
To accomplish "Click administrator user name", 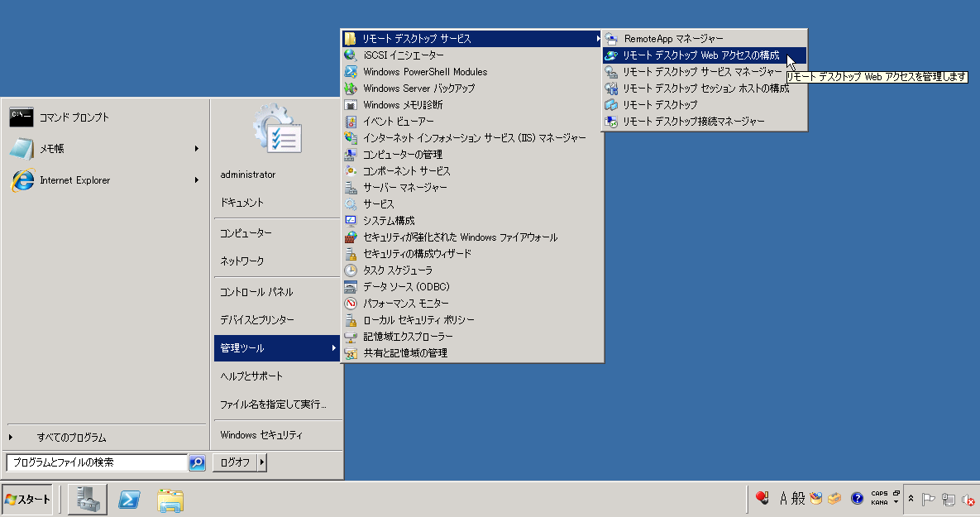I will 248,175.
